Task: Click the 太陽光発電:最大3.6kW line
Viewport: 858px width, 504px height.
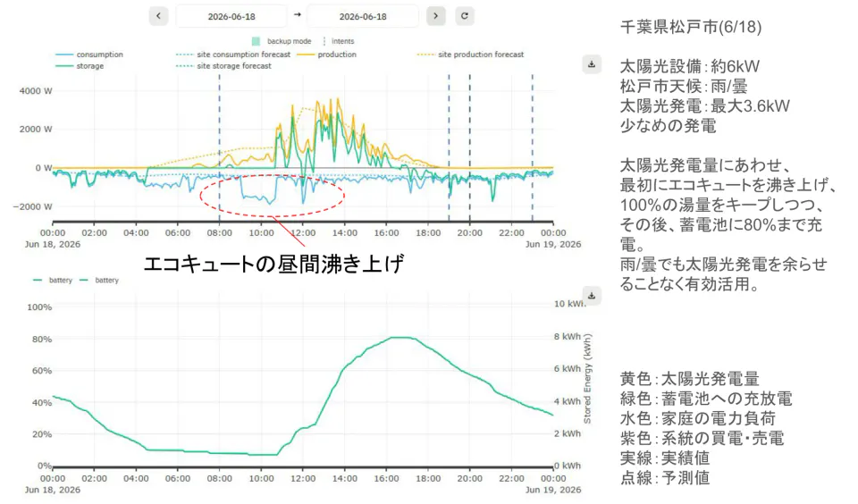Action: pos(705,106)
